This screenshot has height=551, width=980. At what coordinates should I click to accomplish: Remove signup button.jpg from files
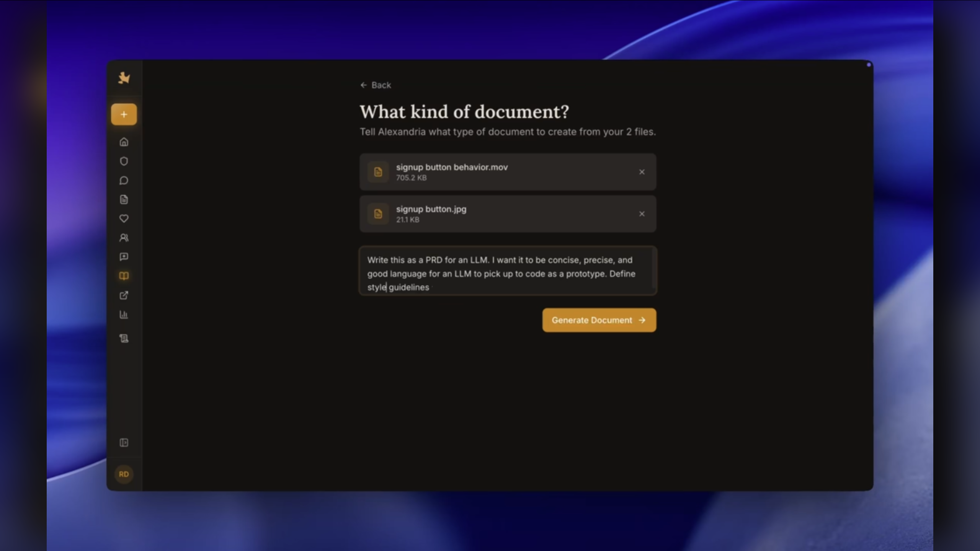tap(642, 214)
